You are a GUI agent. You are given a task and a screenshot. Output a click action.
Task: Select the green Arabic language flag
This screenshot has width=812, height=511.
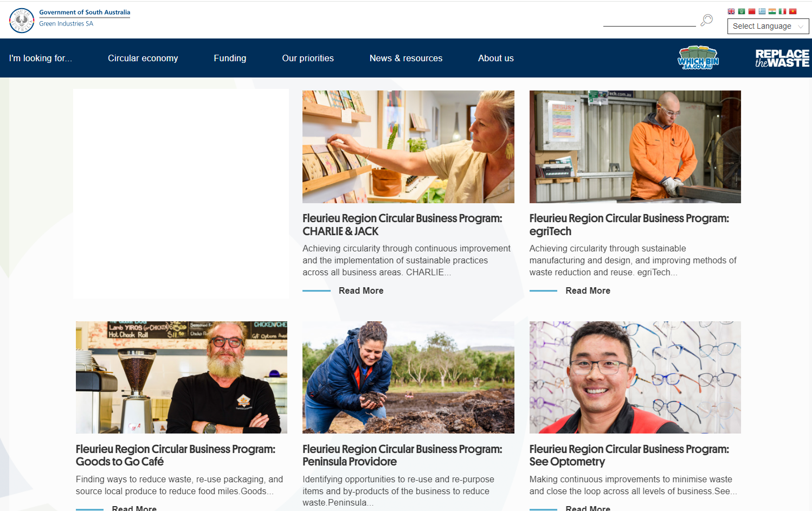click(x=742, y=11)
